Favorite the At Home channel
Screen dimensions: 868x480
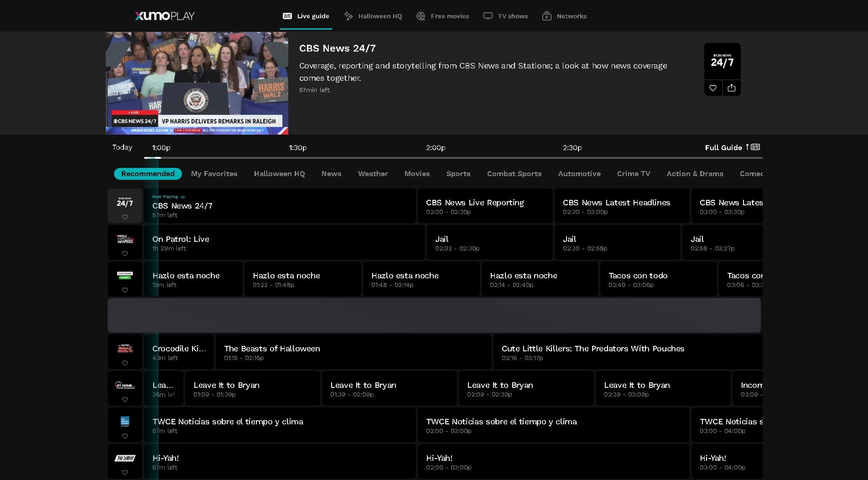tap(125, 400)
